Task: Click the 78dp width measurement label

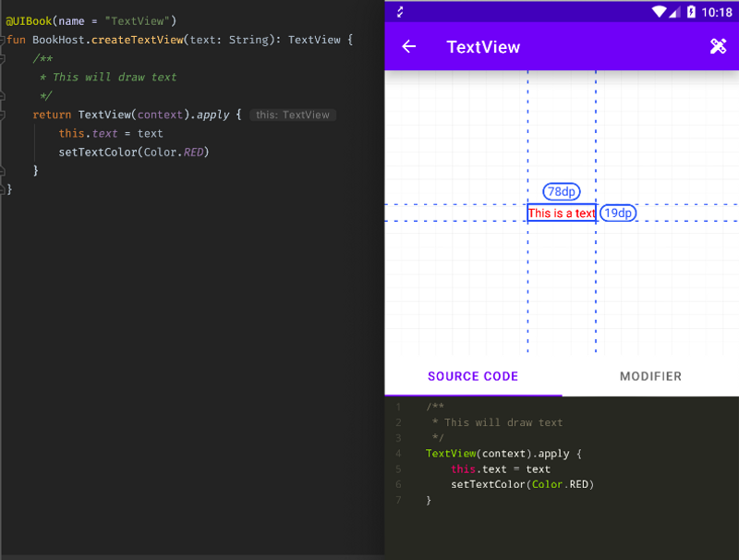Action: (x=562, y=192)
